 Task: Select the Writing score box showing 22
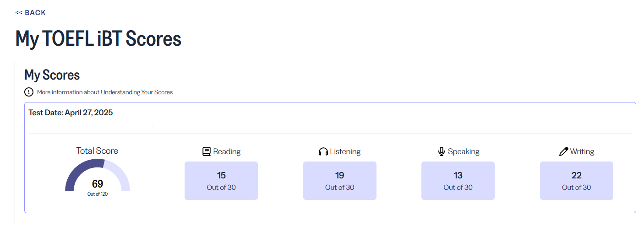click(x=576, y=181)
